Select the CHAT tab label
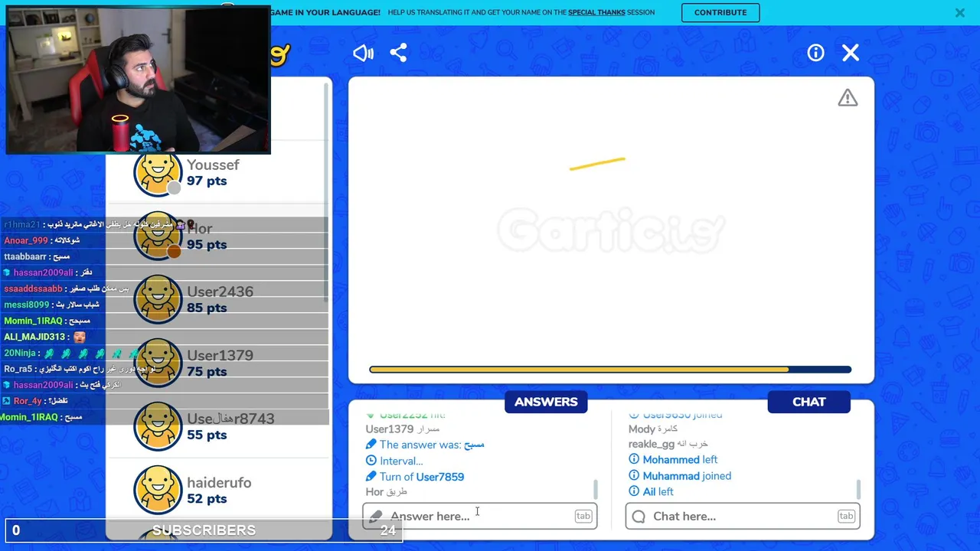980x551 pixels. [x=809, y=402]
